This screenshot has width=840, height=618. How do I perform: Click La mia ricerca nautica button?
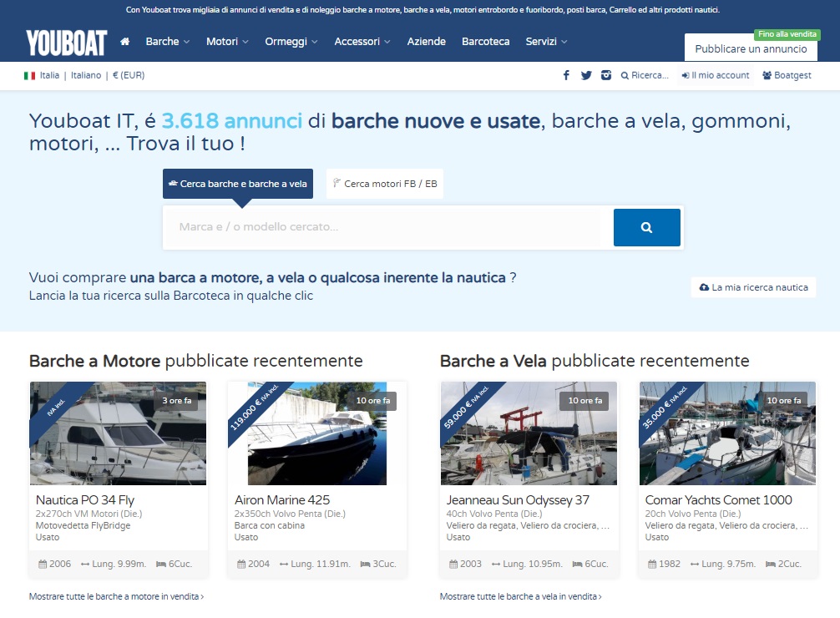pyautogui.click(x=753, y=287)
